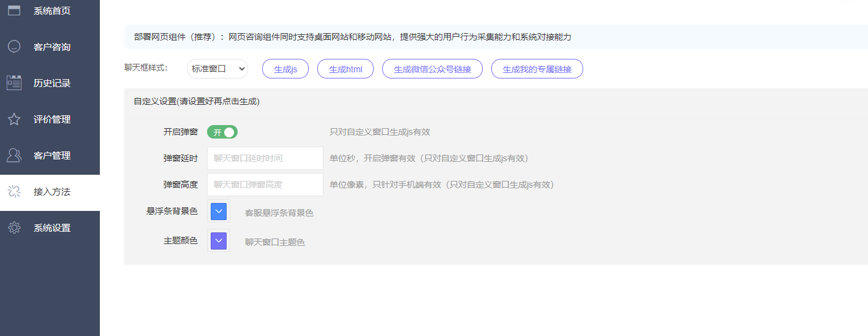Click the 接入方法 spinner icon
Image resolution: width=868 pixels, height=336 pixels.
pos(13,191)
